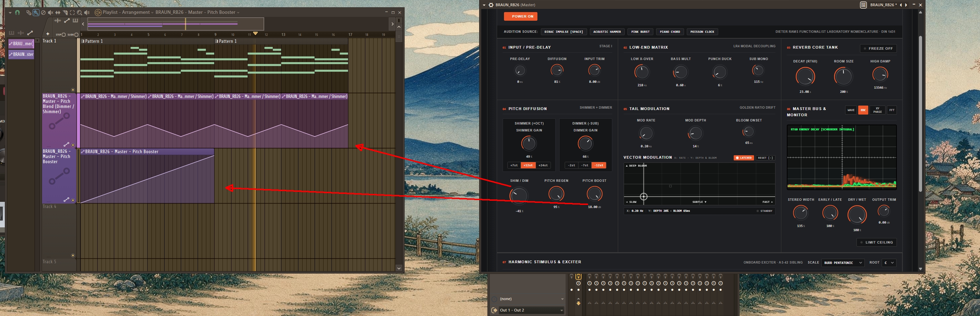Switch the monitor to the FFT tab

[x=892, y=110]
